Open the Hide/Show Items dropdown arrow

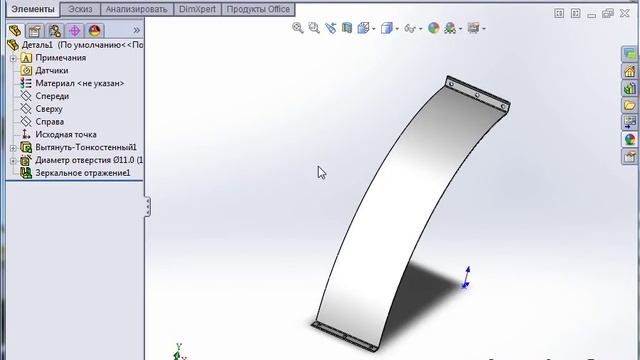(420, 29)
